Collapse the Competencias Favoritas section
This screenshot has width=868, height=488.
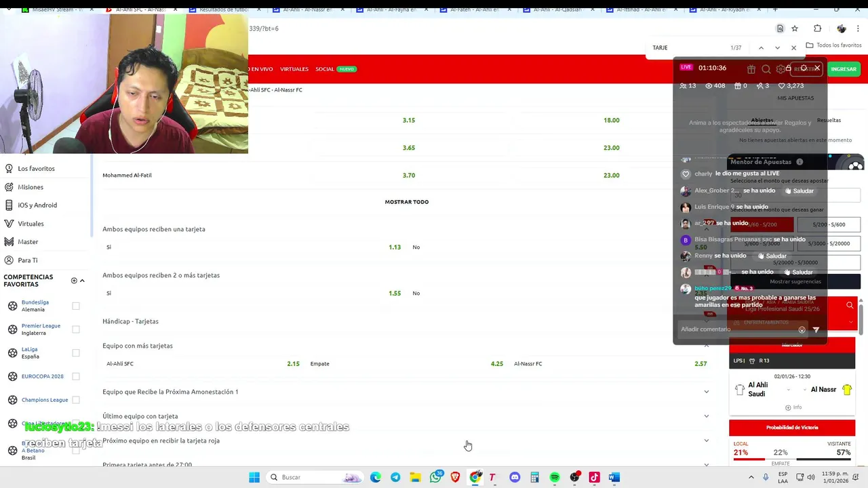[82, 281]
